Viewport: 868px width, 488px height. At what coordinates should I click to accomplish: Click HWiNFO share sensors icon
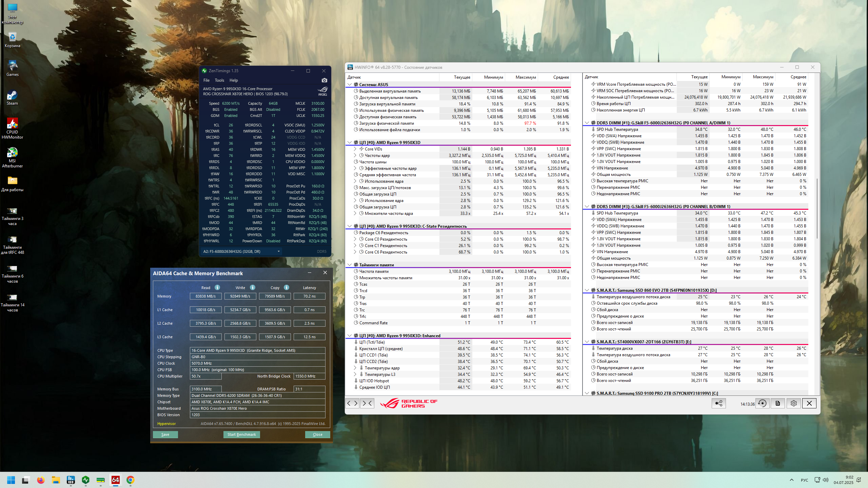[718, 403]
